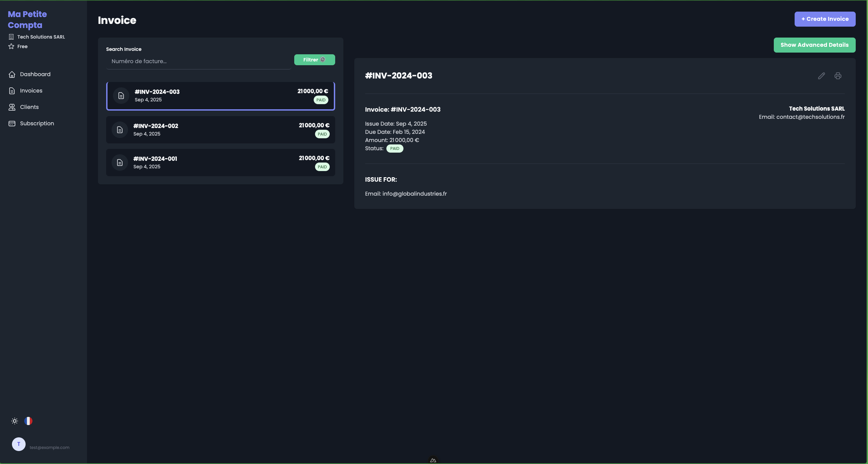Image resolution: width=868 pixels, height=464 pixels.
Task: Select invoice #INV-2024-003 in the list
Action: coord(220,96)
